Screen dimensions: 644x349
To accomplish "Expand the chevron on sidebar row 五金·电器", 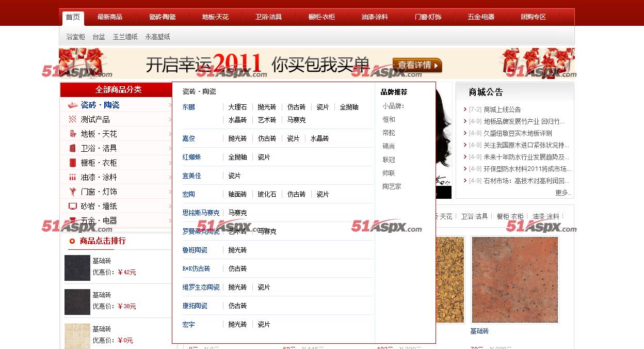I will pos(170,220).
